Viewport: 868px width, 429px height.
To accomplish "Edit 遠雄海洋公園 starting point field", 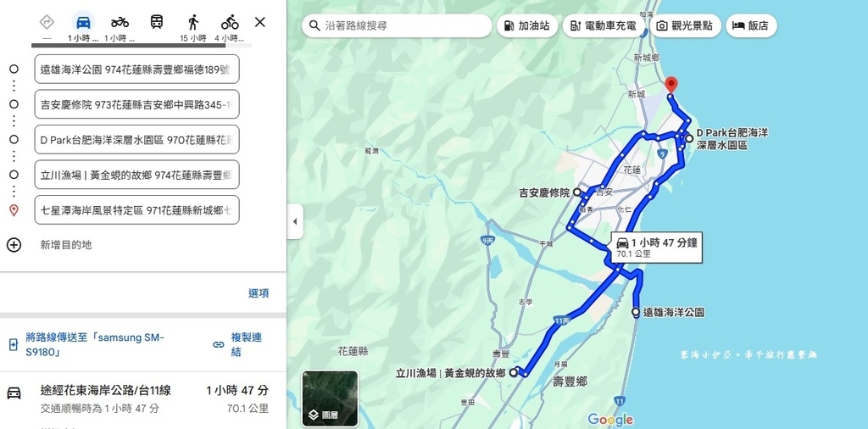I will pyautogui.click(x=136, y=70).
